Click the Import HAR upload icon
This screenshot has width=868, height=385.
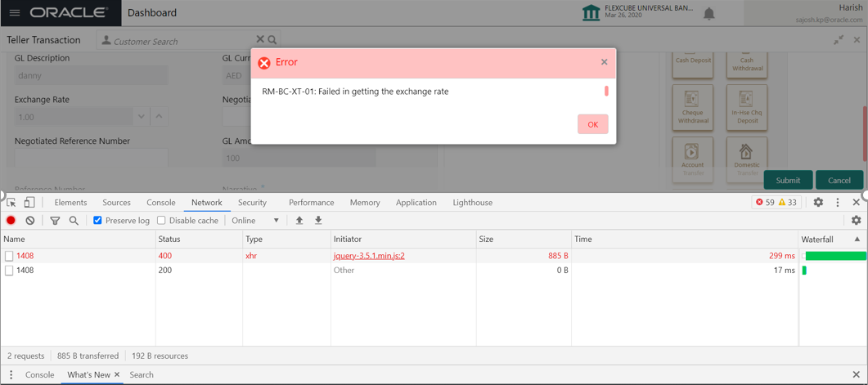(299, 220)
